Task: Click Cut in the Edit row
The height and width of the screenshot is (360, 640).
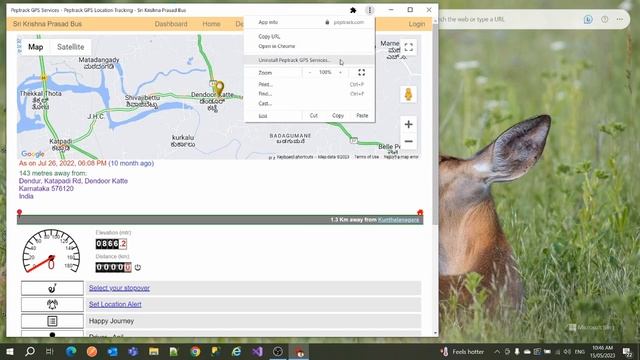Action: click(x=313, y=116)
